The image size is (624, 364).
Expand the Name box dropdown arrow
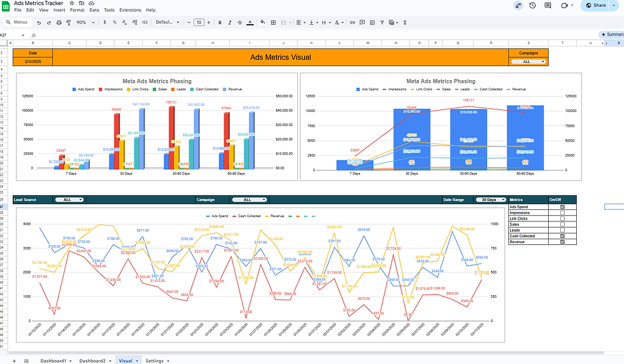[x=23, y=36]
